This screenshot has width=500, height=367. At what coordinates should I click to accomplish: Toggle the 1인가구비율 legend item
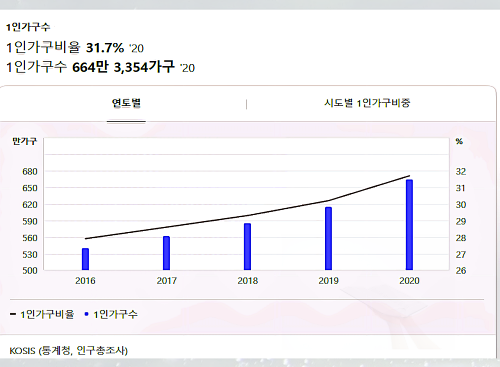[x=42, y=314]
